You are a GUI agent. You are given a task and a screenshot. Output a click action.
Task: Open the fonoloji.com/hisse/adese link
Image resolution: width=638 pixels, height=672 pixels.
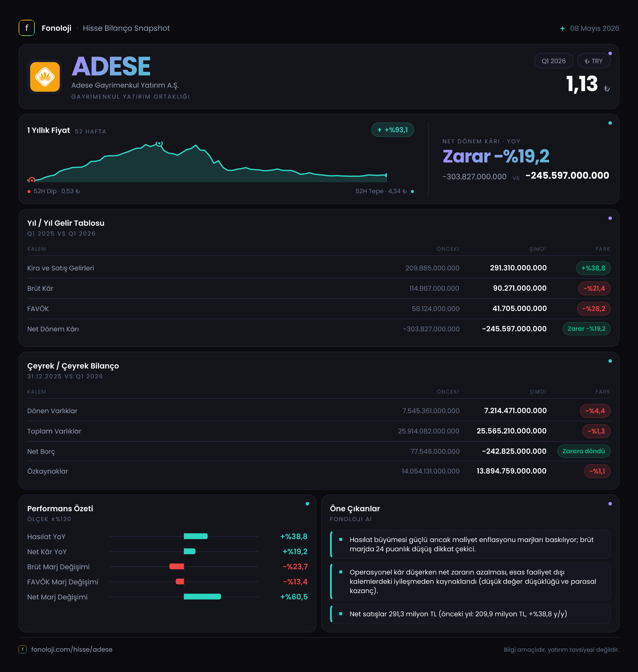click(x=72, y=649)
